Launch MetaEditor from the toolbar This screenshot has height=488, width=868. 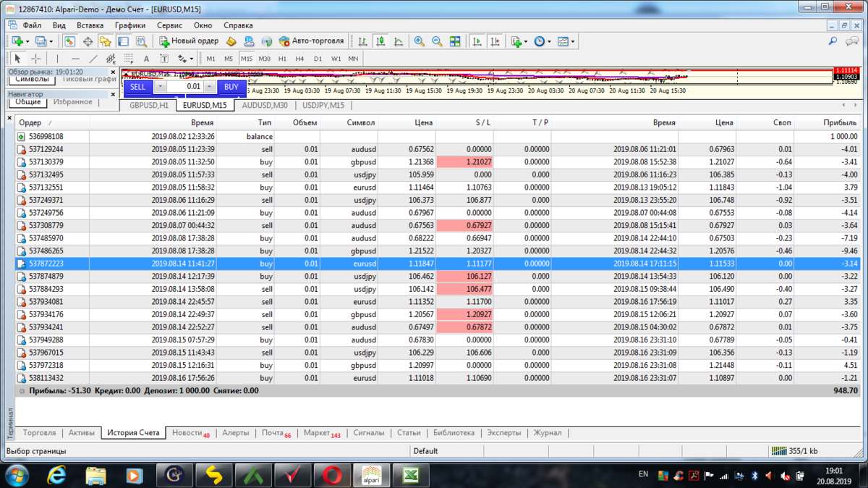[231, 41]
